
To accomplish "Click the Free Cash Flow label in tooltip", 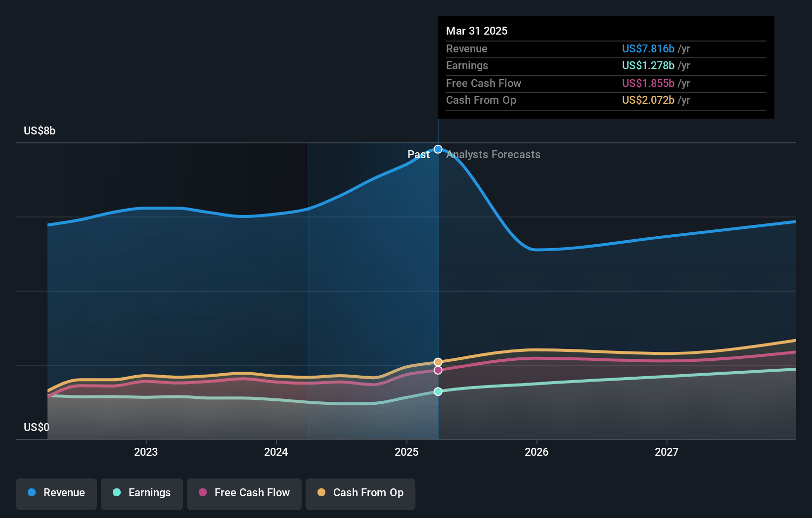I will (x=484, y=83).
